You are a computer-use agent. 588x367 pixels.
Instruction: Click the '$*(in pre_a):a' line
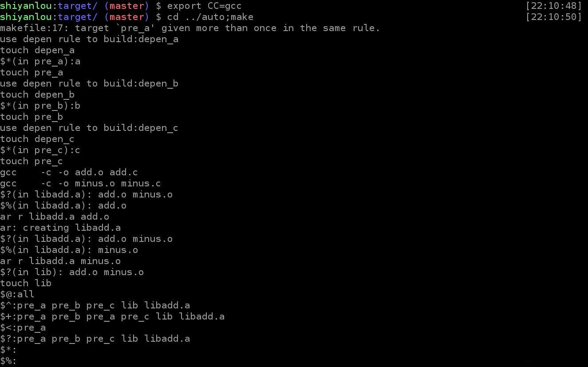40,61
